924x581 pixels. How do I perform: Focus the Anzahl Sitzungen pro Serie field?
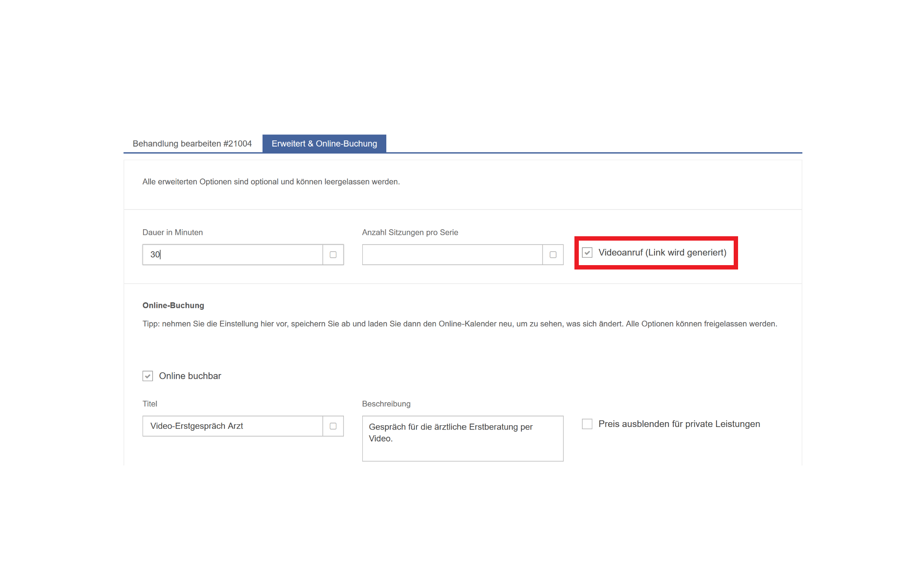(x=452, y=255)
